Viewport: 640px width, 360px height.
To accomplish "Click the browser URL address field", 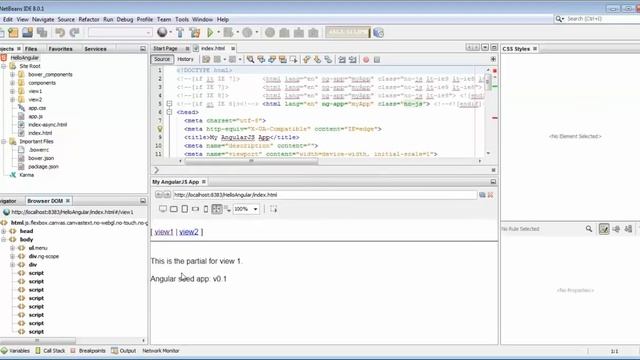I will click(324, 195).
